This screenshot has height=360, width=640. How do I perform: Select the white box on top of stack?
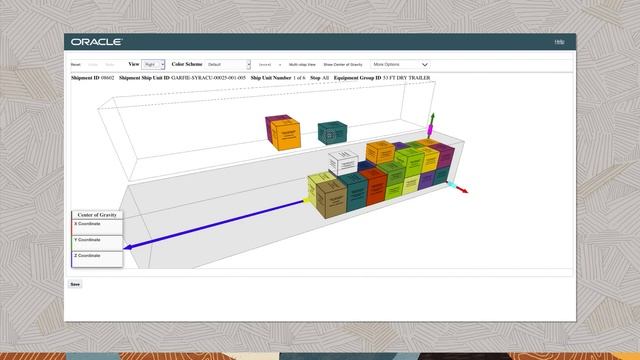click(343, 163)
